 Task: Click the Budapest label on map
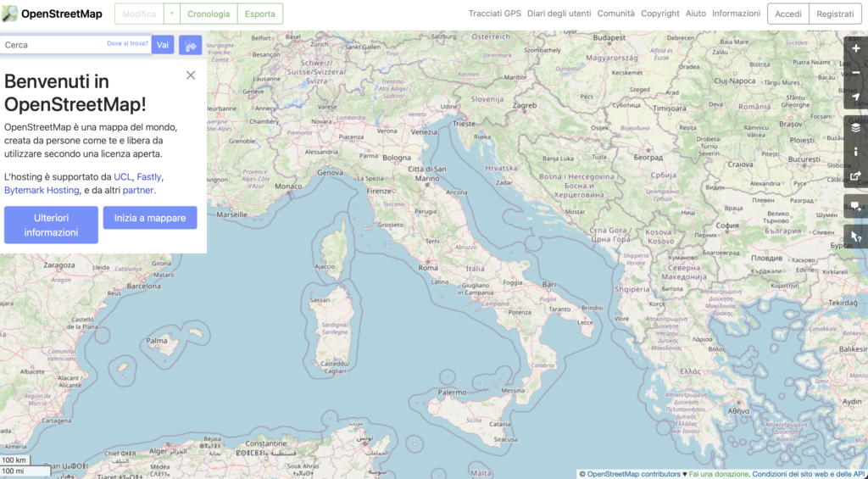click(609, 37)
